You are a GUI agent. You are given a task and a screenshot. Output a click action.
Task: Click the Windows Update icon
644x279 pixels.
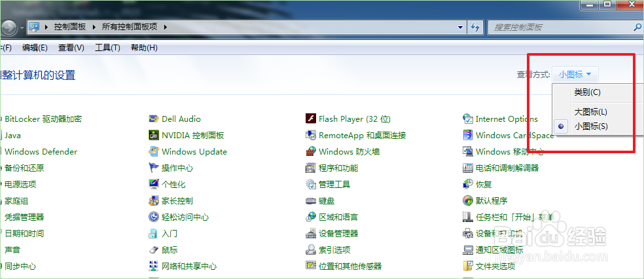pos(154,152)
